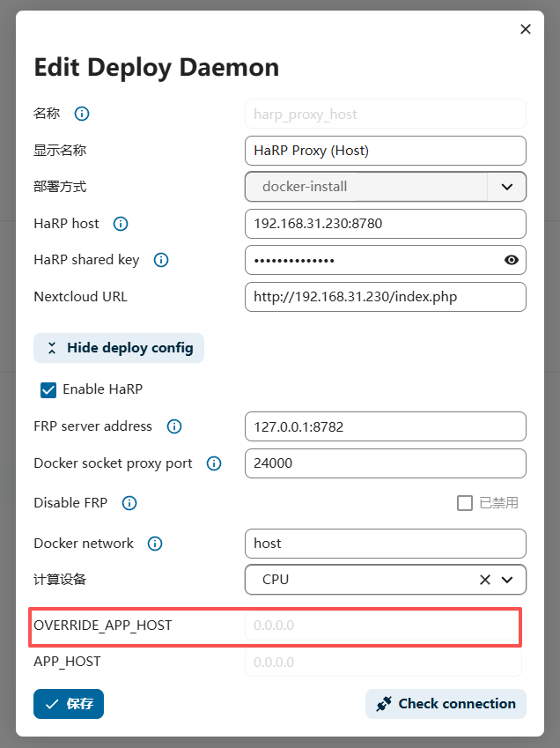Reveal HaRP shared key with eye icon

click(x=511, y=260)
